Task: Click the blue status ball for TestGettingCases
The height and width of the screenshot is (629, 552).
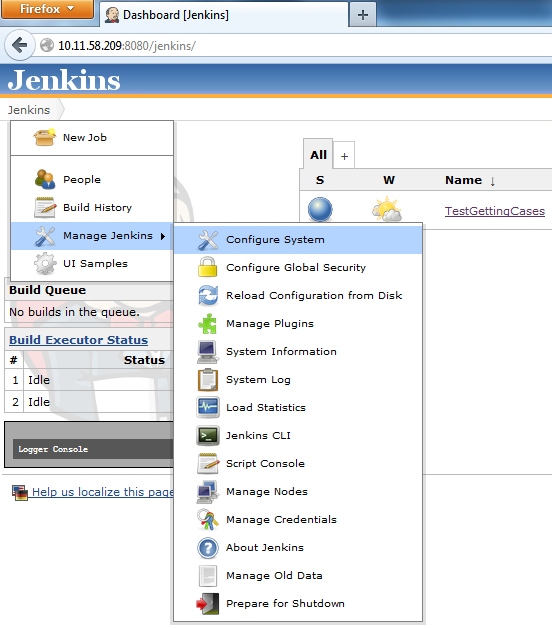Action: coord(320,209)
